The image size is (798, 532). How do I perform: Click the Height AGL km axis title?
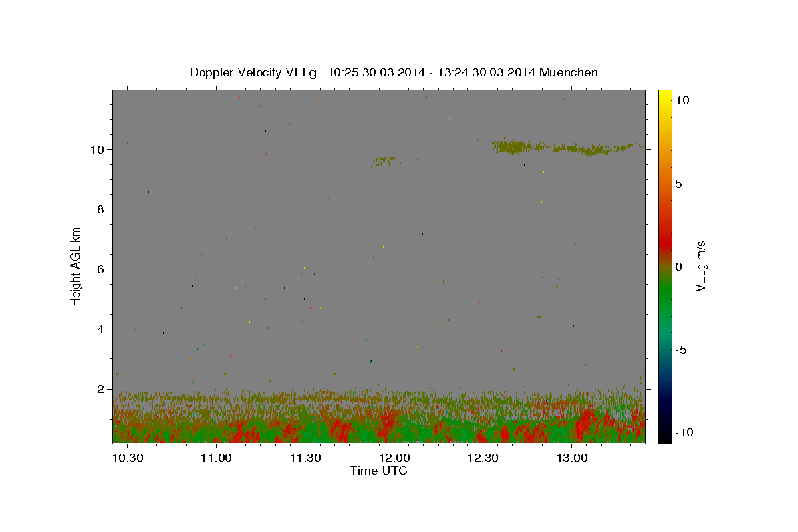[x=76, y=266]
